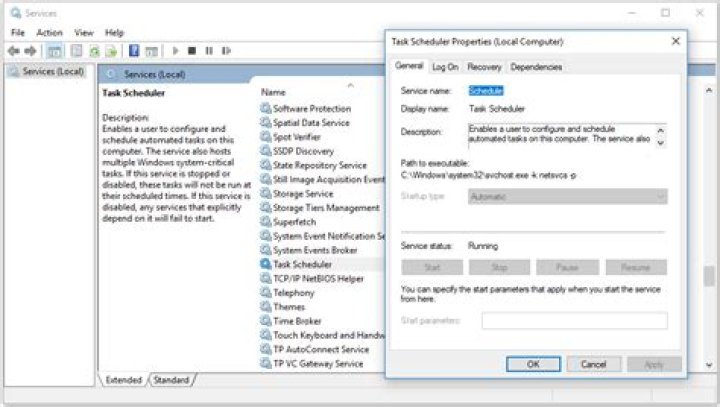Click the Service name 'Schedule' field
This screenshot has height=407, width=720.
click(x=486, y=91)
